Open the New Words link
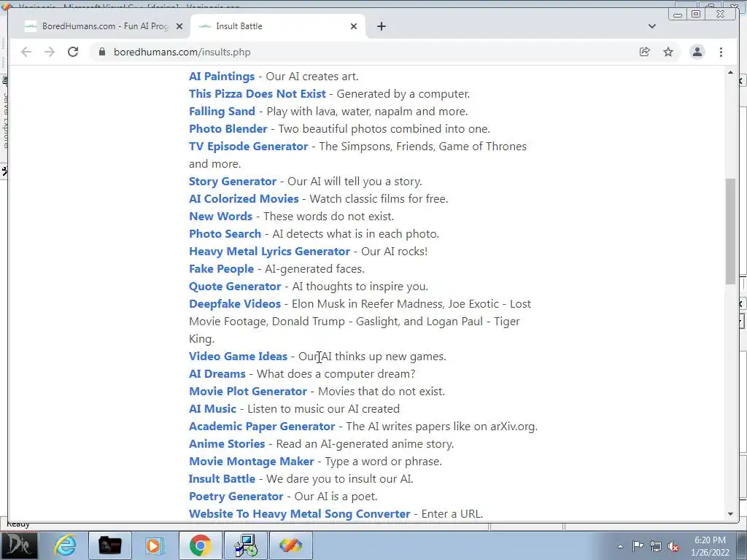The height and width of the screenshot is (560, 747). coord(220,217)
